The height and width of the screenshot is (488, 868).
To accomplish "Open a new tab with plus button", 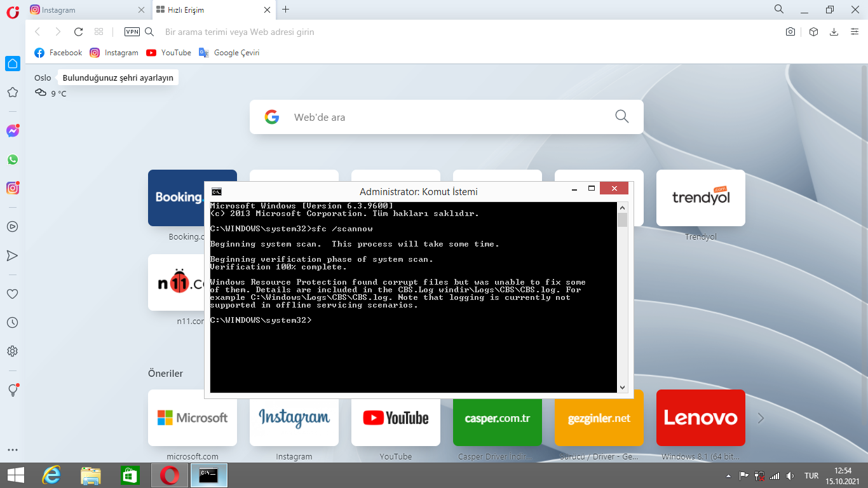I will point(286,10).
